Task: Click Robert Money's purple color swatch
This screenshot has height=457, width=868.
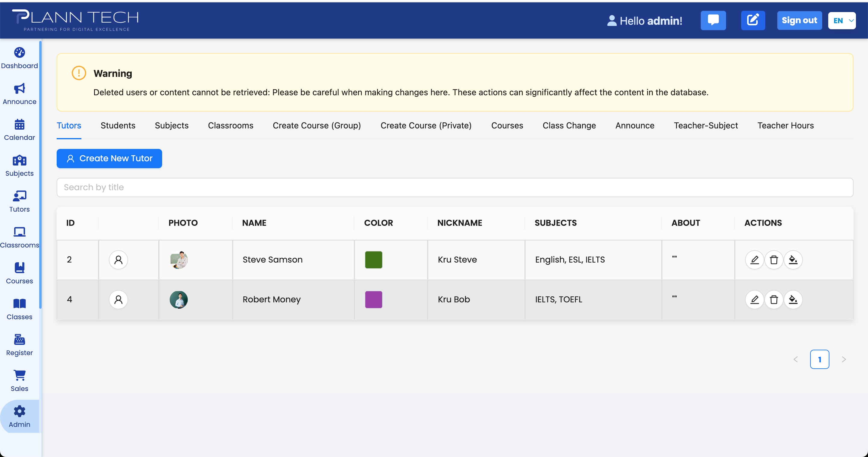Action: click(373, 299)
